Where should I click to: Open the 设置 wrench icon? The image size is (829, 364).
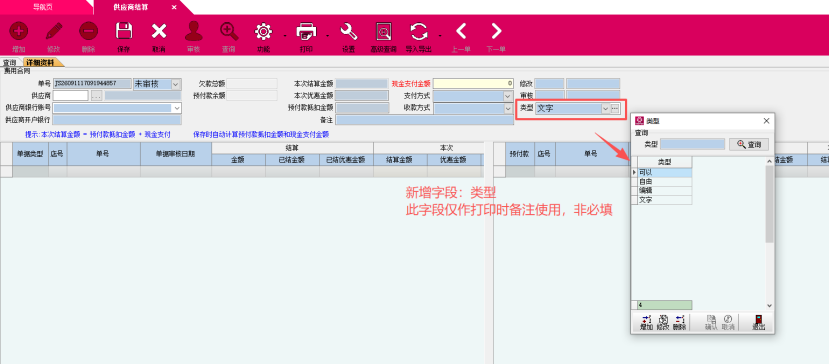coord(348,31)
